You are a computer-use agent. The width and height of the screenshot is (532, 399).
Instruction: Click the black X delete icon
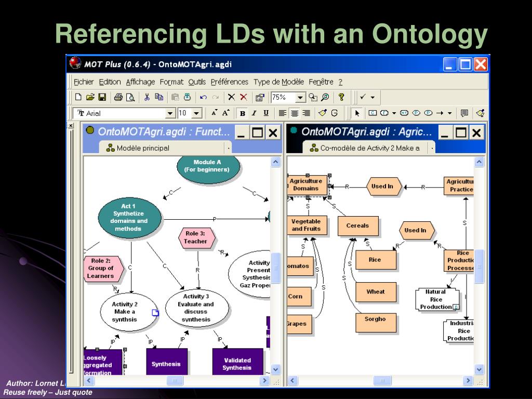pos(231,97)
